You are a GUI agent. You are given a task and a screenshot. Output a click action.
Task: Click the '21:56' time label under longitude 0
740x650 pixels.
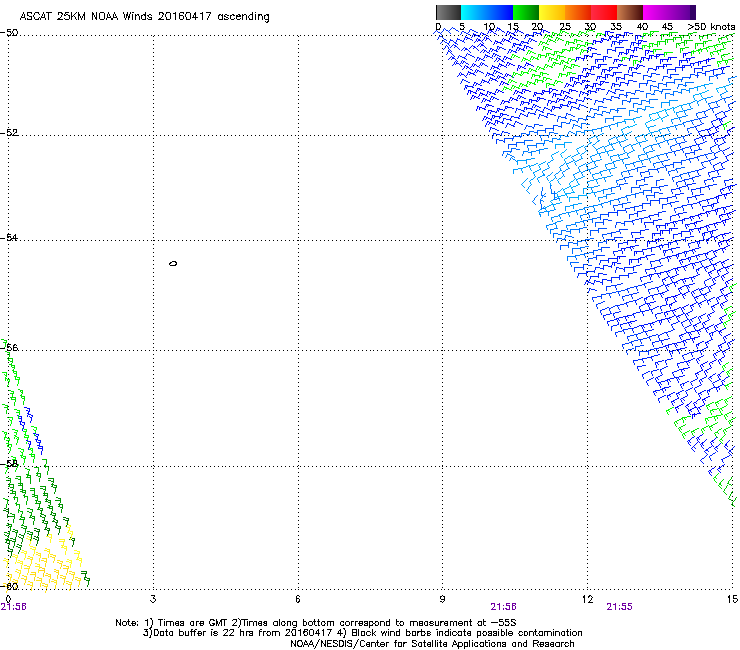coord(13,607)
